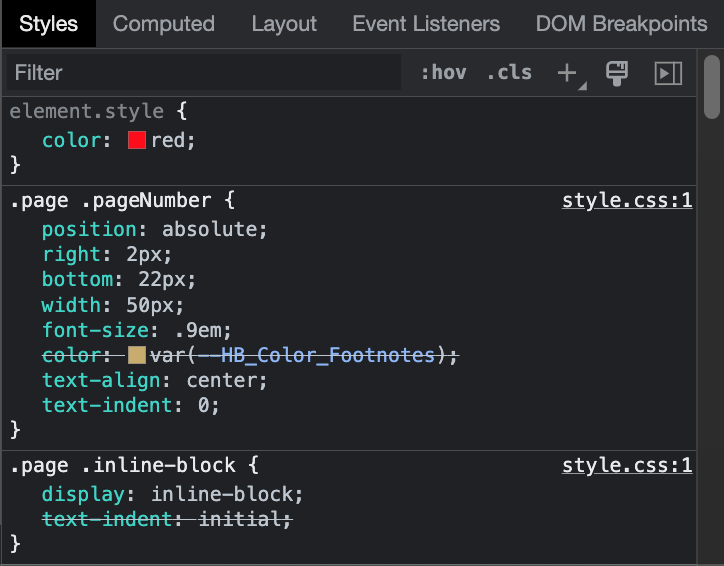
Task: Toggle the computed styles sidebar icon
Action: tap(667, 73)
